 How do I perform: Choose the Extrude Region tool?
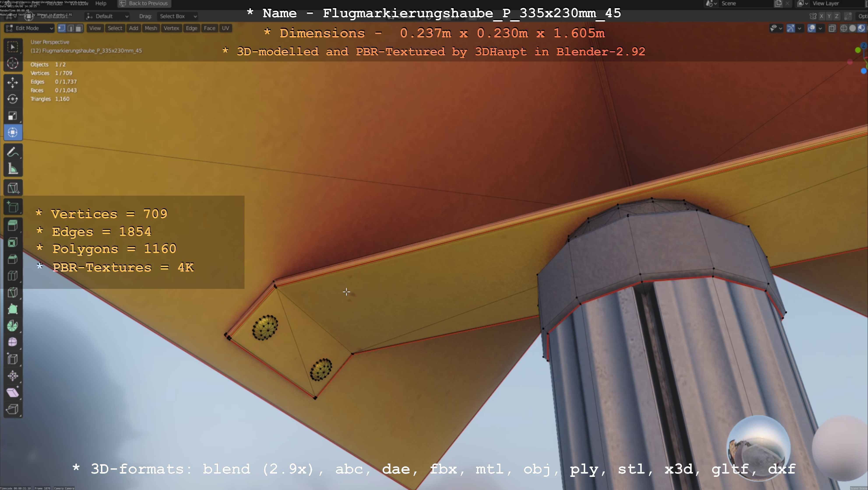click(13, 225)
